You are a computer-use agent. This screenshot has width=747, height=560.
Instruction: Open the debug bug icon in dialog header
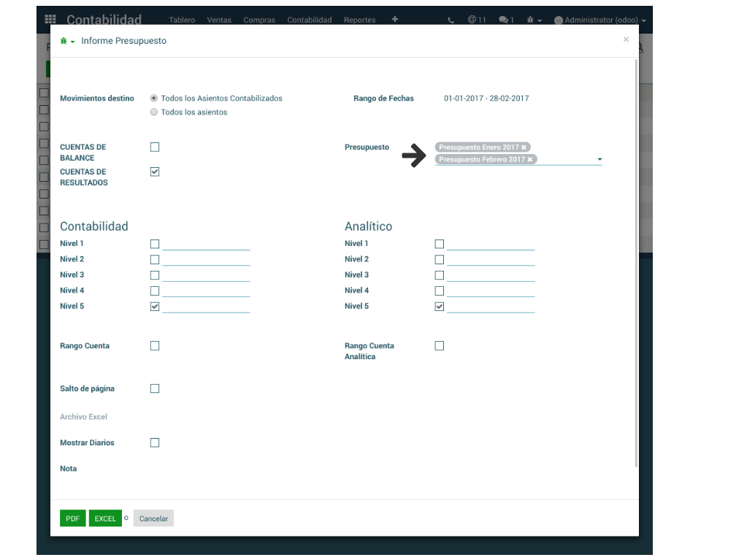tap(65, 42)
